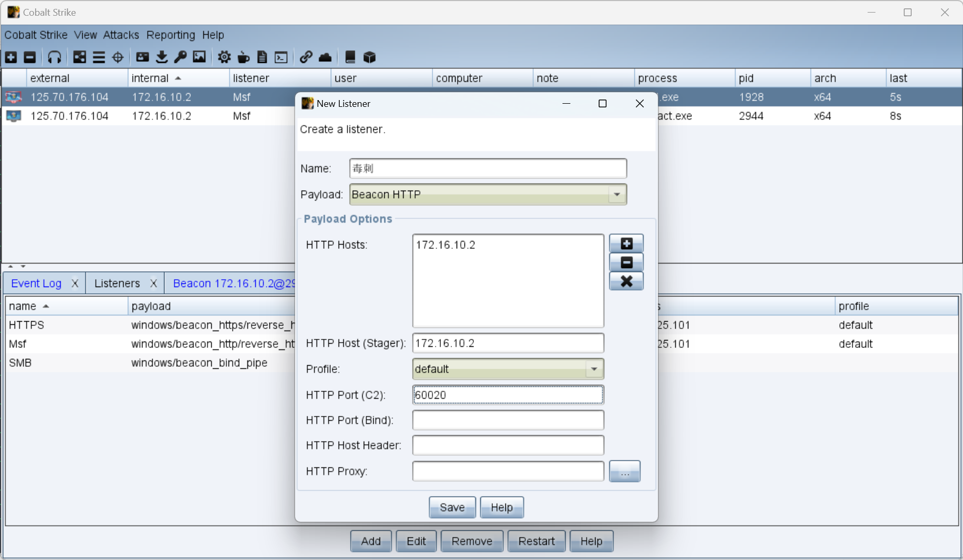The height and width of the screenshot is (560, 963).
Task: Focus the HTTP Port (Bind) field
Action: point(508,420)
